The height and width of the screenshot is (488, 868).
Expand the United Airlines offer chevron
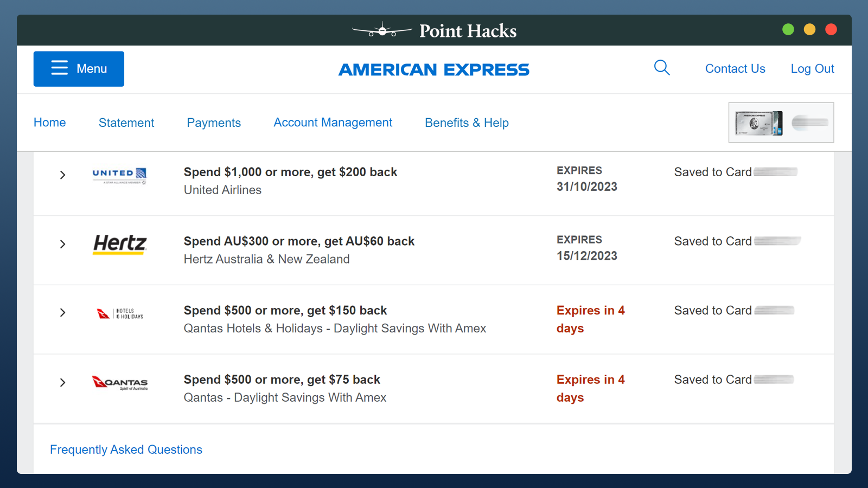62,175
